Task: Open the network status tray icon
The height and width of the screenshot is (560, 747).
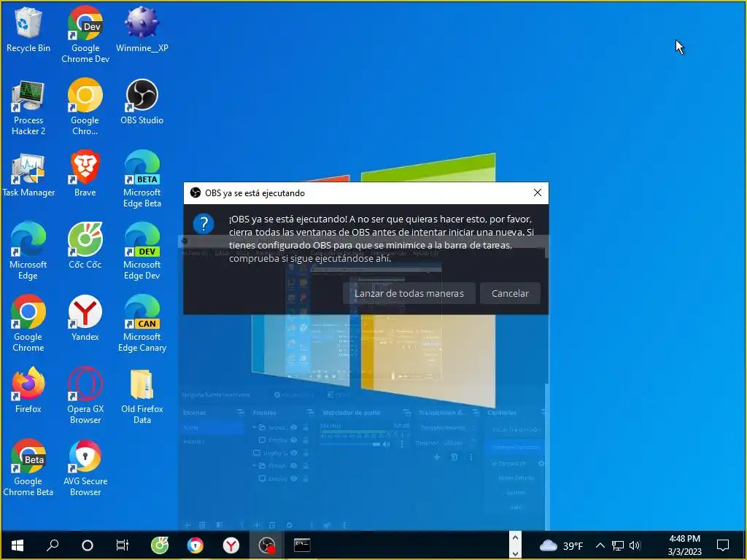Action: [x=618, y=545]
